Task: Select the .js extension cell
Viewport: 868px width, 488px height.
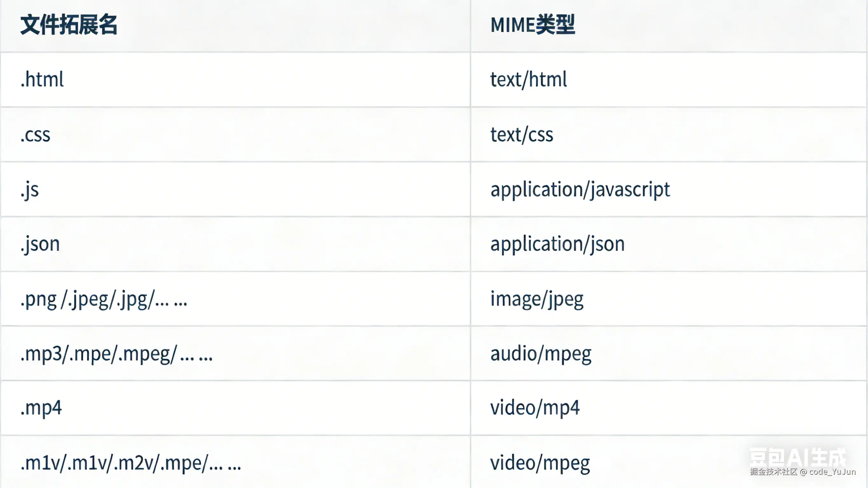Action: [30, 190]
